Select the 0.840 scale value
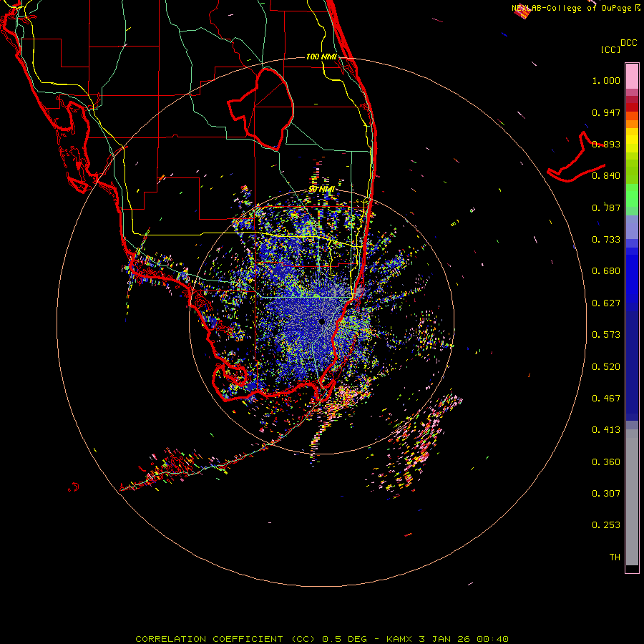Viewport: 644px width, 644px height. (x=606, y=176)
